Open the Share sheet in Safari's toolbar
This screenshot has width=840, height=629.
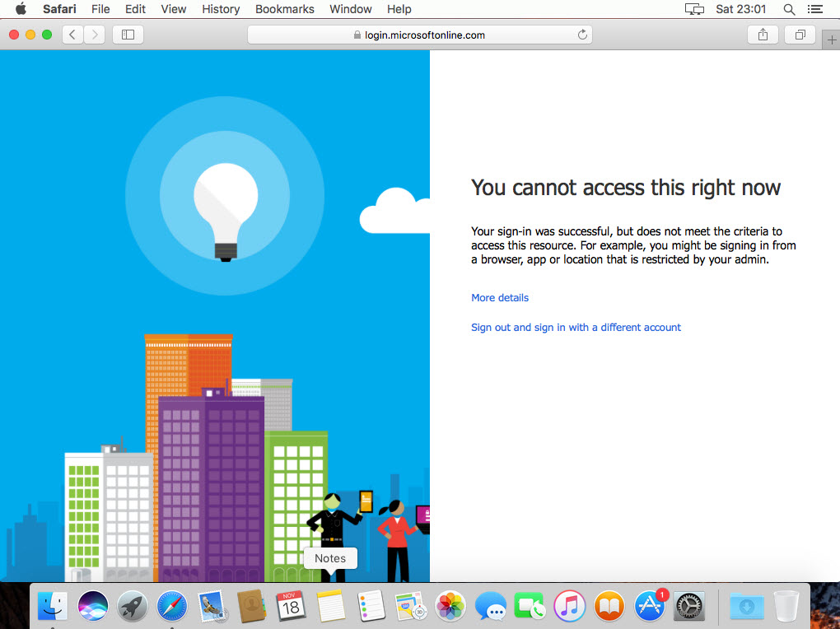pyautogui.click(x=763, y=35)
